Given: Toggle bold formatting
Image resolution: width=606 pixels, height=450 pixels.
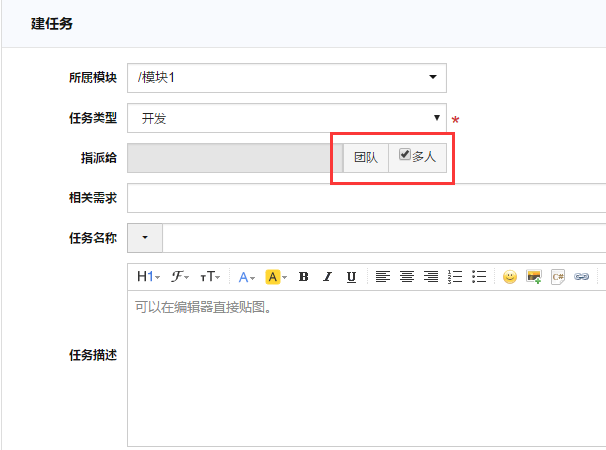Looking at the screenshot, I should 303,277.
